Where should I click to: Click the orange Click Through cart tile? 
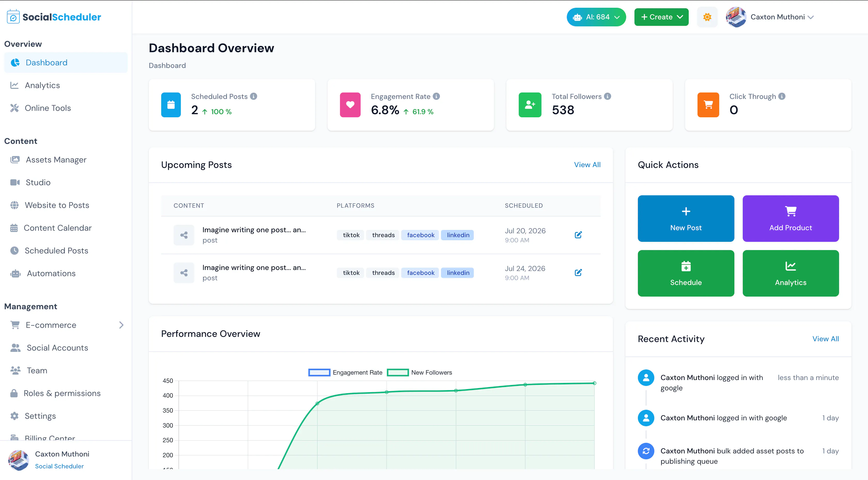708,105
